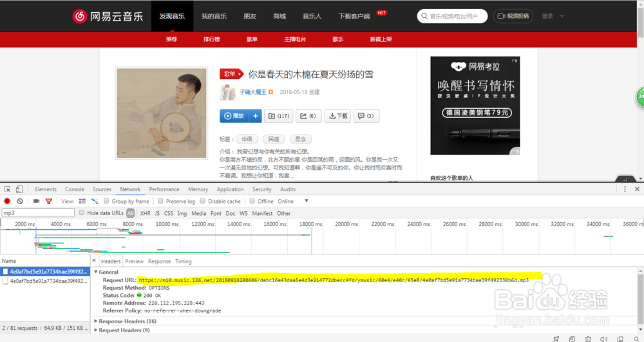Click the share (6) button
644x342 pixels.
coord(308,116)
